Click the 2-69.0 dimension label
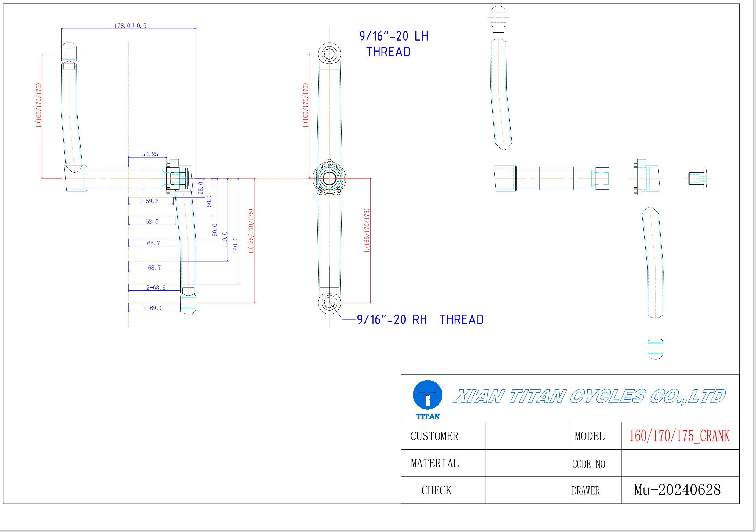Screen dimensions: 756x532 [x=153, y=308]
